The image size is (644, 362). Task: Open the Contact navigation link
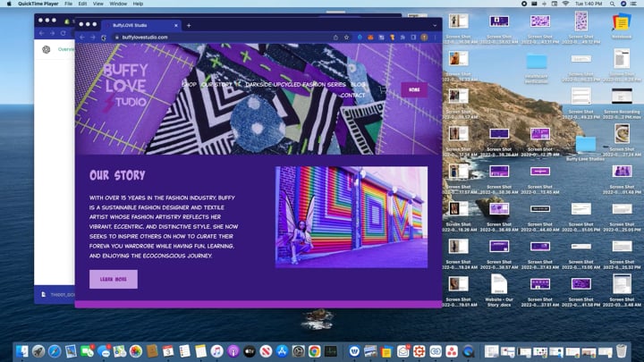[352, 96]
